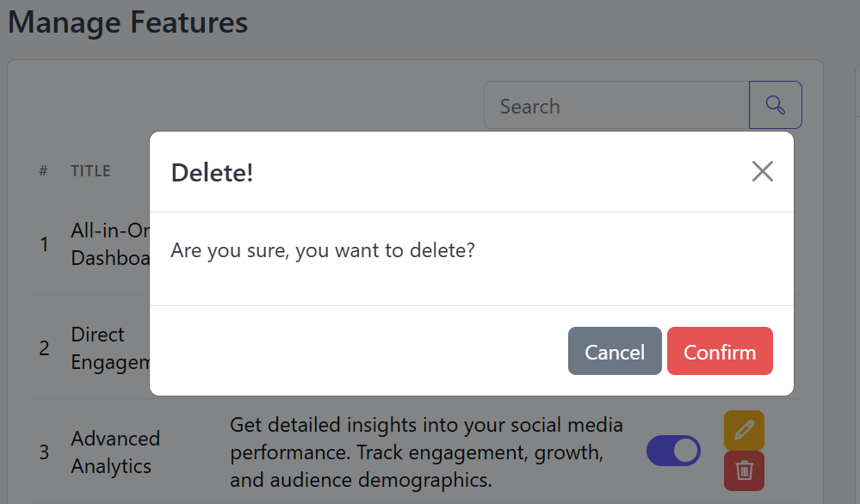
Task: Click the Direct Engagement feature title
Action: [109, 347]
